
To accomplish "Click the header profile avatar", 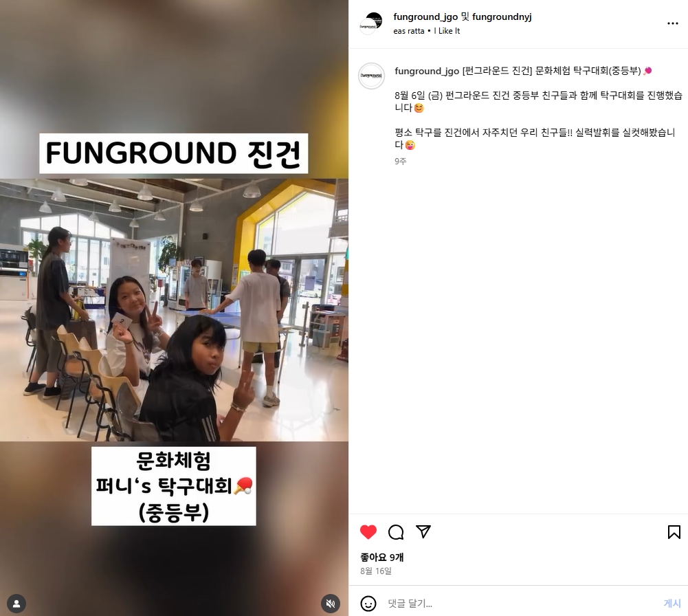I will point(370,23).
